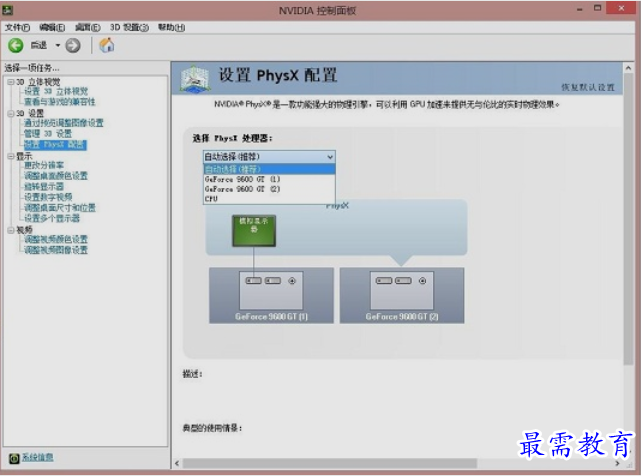Open the 系统信息 link
Viewport: 641px width, 476px height.
point(38,457)
